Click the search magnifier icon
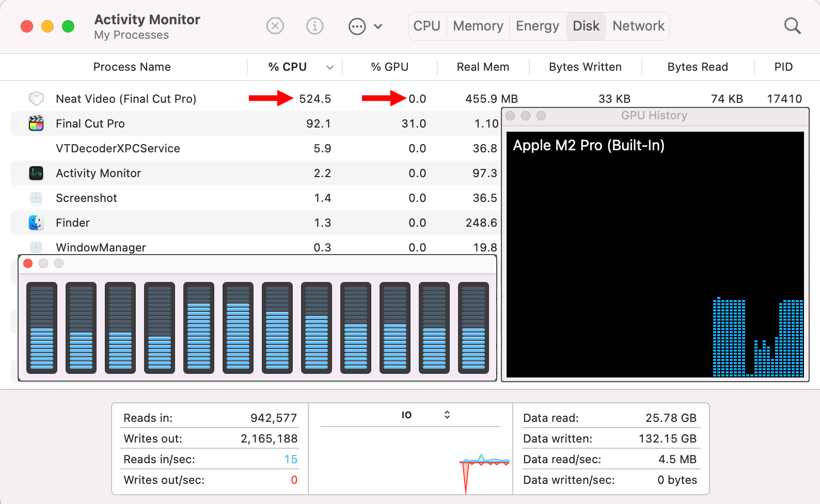This screenshot has height=504, width=820. tap(792, 26)
